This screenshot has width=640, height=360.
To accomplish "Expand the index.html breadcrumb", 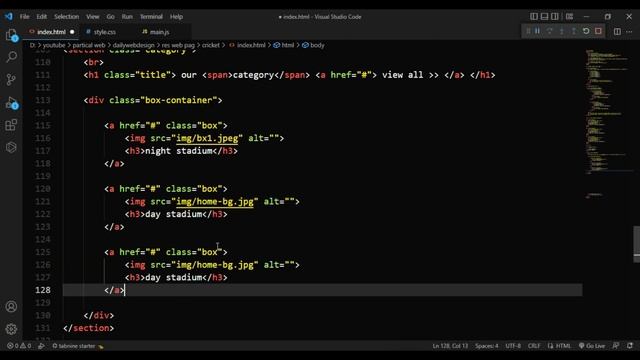I will tap(247, 45).
